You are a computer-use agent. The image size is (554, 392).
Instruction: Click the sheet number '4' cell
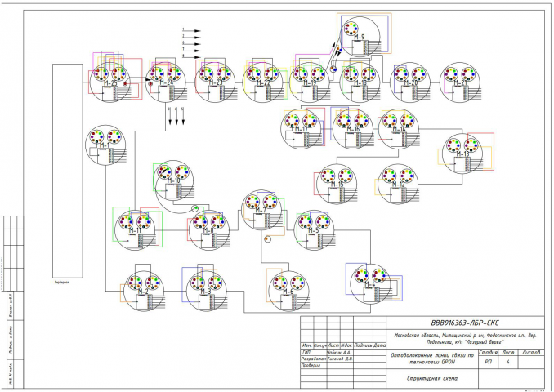point(507,363)
